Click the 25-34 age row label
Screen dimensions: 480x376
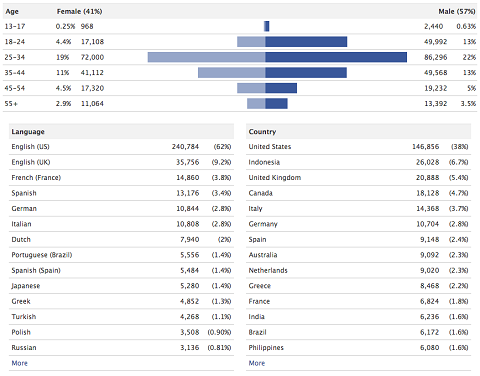point(15,57)
